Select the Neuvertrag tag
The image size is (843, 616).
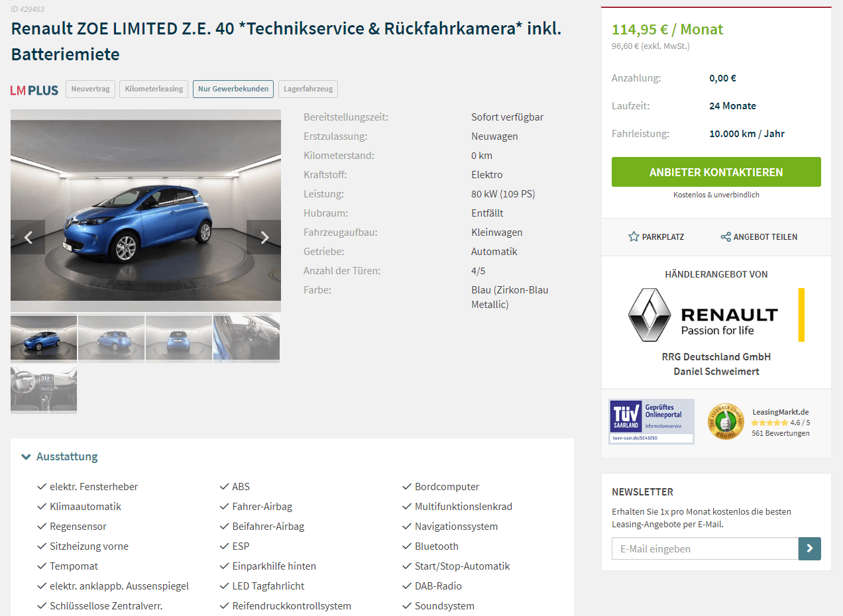pyautogui.click(x=91, y=89)
